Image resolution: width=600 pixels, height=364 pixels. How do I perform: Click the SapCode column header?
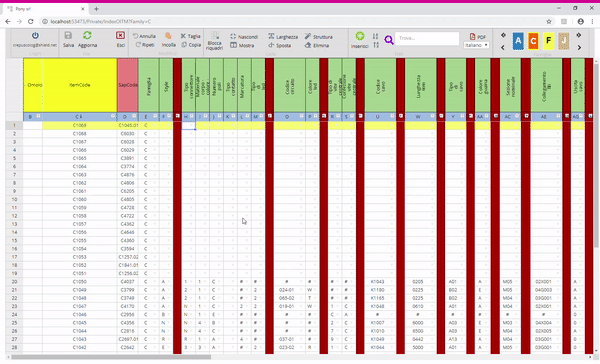coord(128,85)
